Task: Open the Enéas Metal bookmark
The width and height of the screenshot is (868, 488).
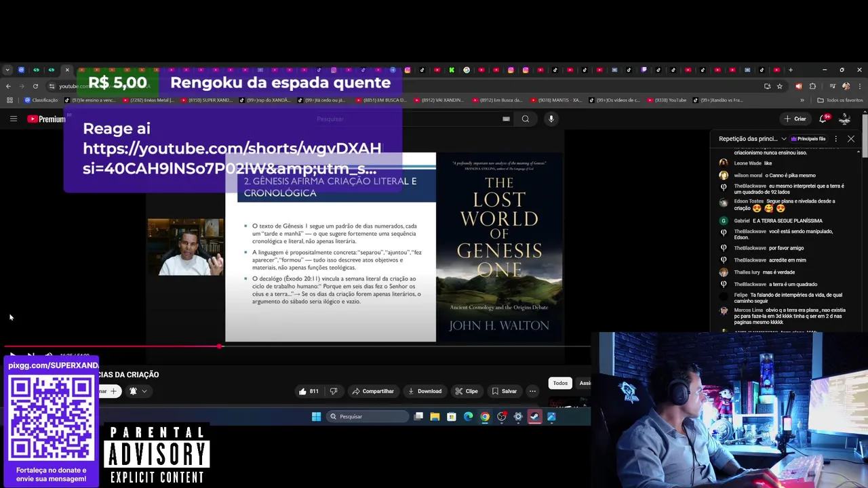Action: click(147, 100)
